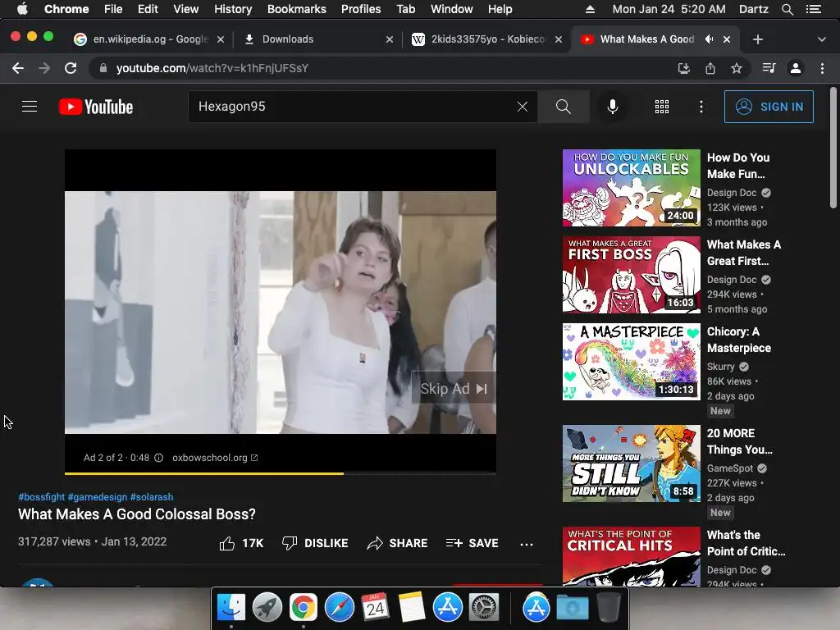Bookmark this page with star icon

(x=737, y=68)
